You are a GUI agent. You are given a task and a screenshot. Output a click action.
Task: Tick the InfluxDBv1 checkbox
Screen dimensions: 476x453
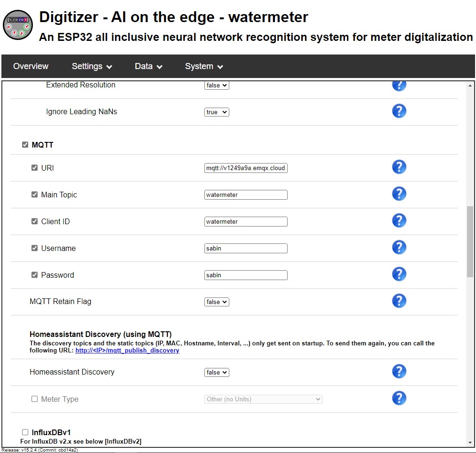click(25, 432)
